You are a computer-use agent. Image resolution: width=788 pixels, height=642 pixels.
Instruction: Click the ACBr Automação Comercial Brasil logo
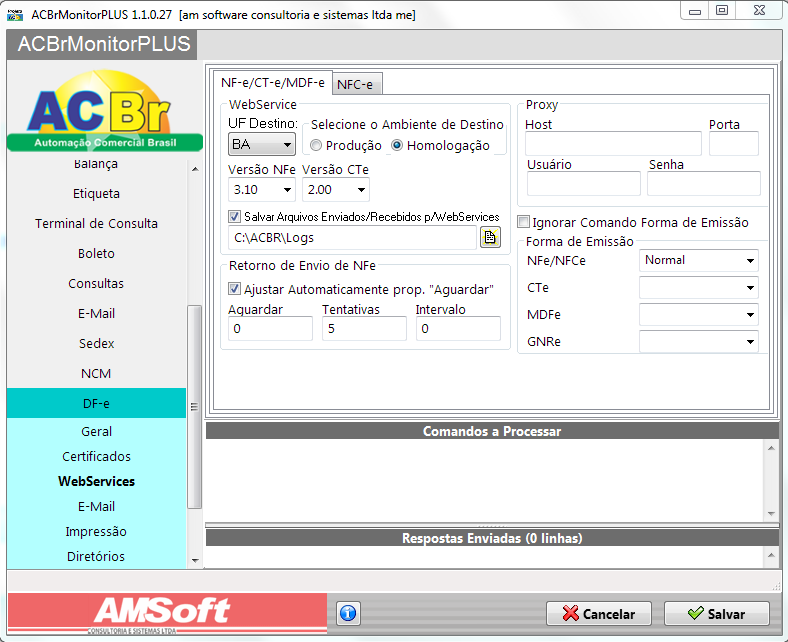pyautogui.click(x=105, y=111)
